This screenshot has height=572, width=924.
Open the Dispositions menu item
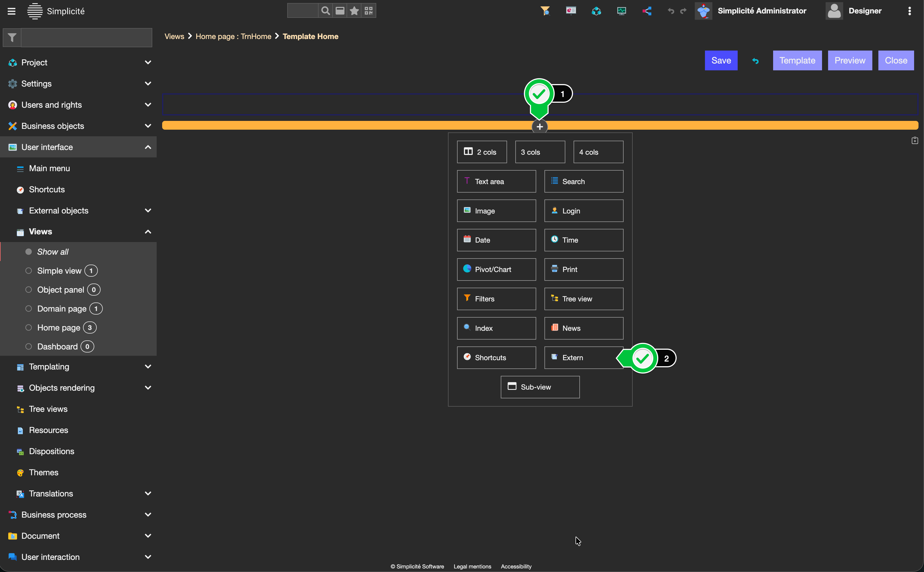point(51,451)
